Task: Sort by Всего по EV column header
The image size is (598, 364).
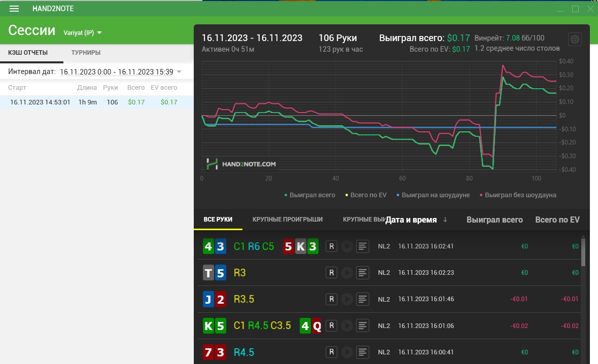Action: (x=557, y=220)
